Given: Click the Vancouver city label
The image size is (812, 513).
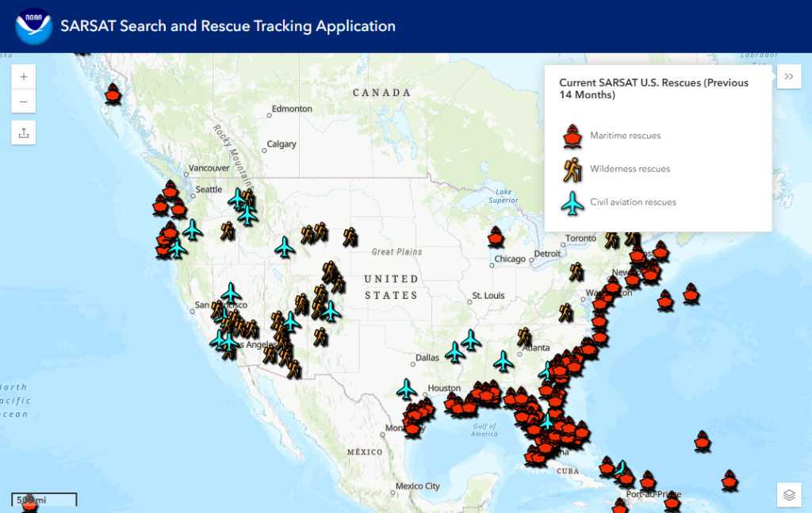Looking at the screenshot, I should 209,168.
